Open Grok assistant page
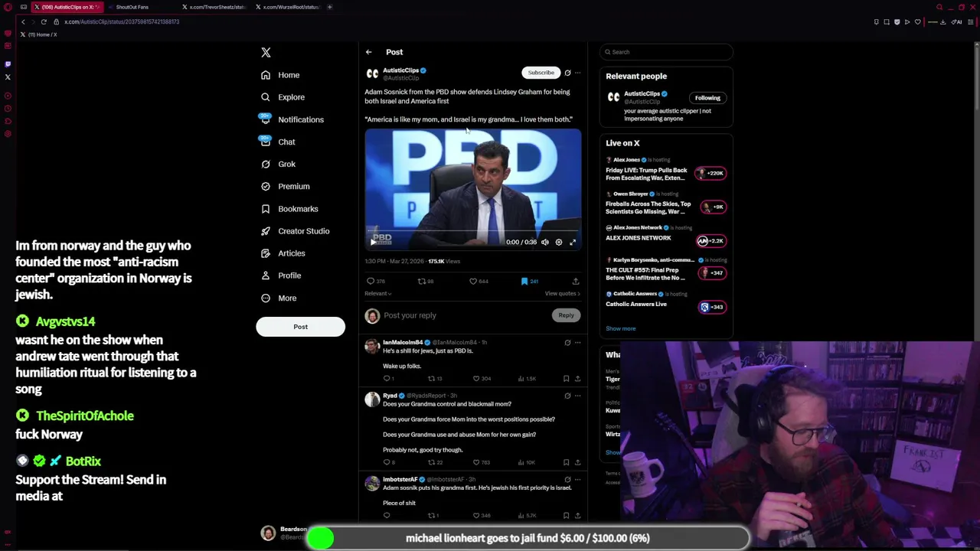 (278, 164)
